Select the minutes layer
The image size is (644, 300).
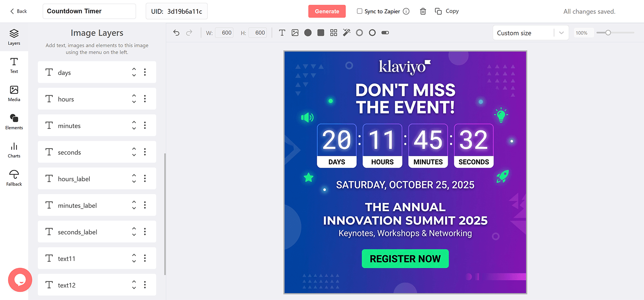coord(97,125)
